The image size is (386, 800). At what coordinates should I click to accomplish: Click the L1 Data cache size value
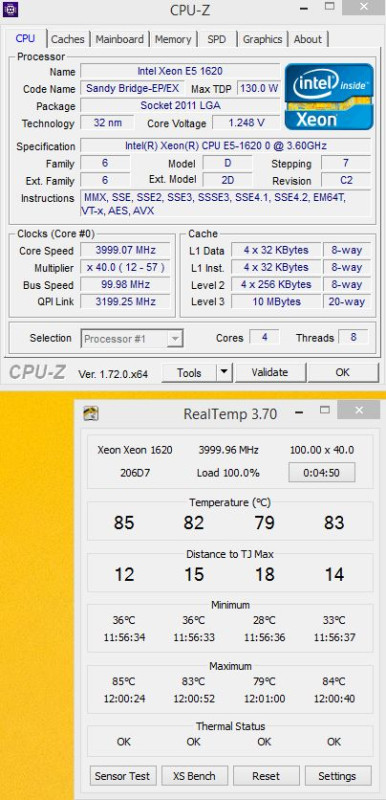tap(276, 251)
